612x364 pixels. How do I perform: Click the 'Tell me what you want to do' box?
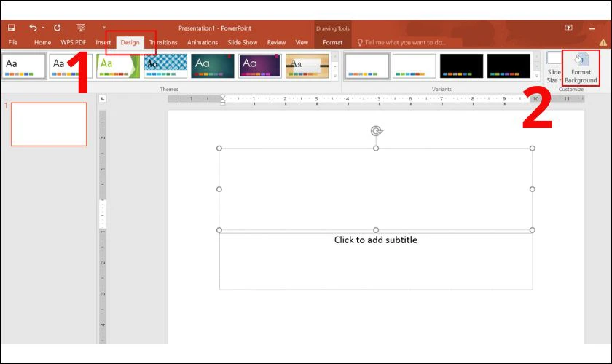(404, 43)
